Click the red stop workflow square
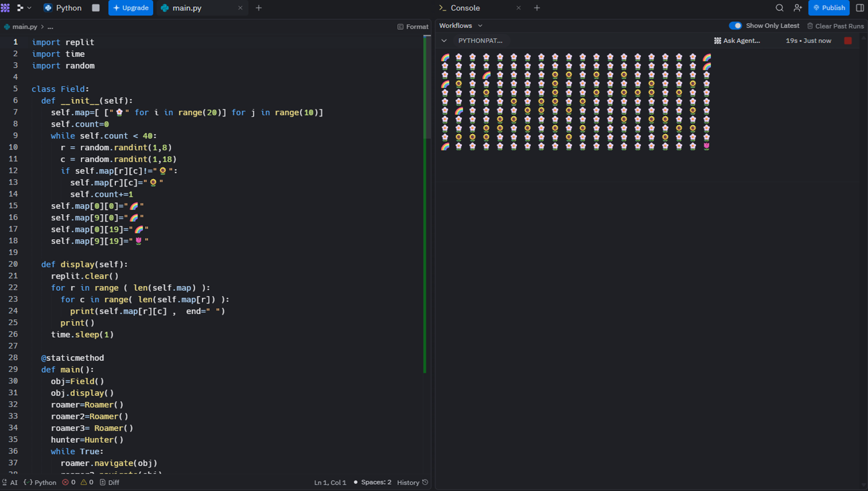This screenshot has width=868, height=491. 848,41
